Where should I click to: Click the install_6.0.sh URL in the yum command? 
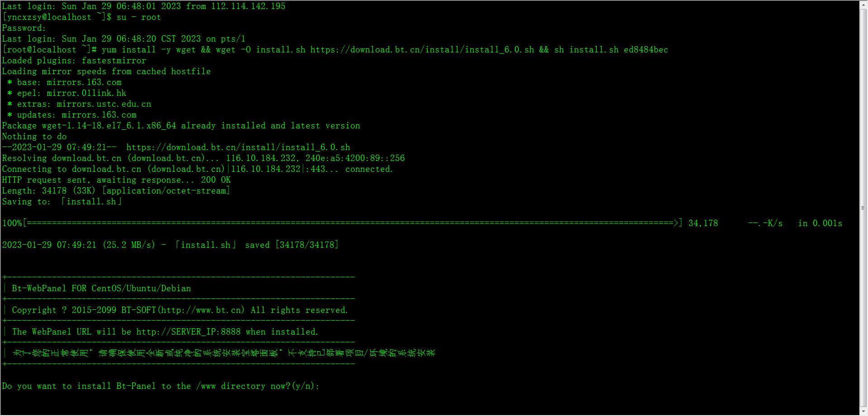[422, 50]
